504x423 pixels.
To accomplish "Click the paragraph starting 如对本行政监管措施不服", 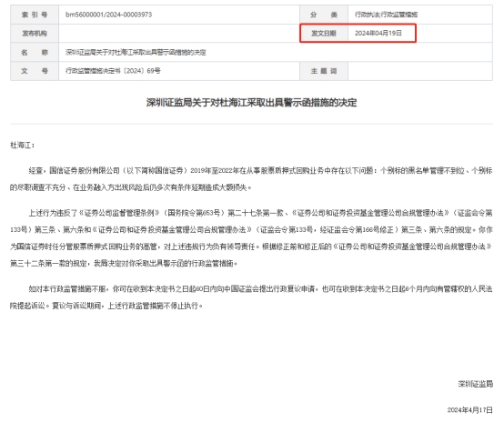I will point(251,297).
